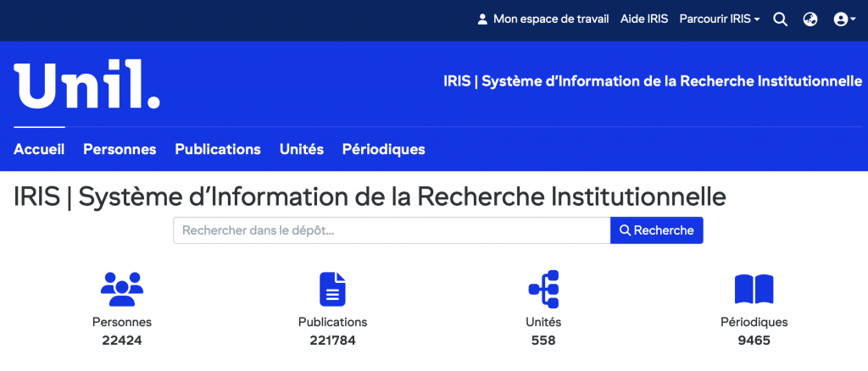The image size is (868, 371).
Task: Click the Périodiques label under book icon
Action: point(754,322)
